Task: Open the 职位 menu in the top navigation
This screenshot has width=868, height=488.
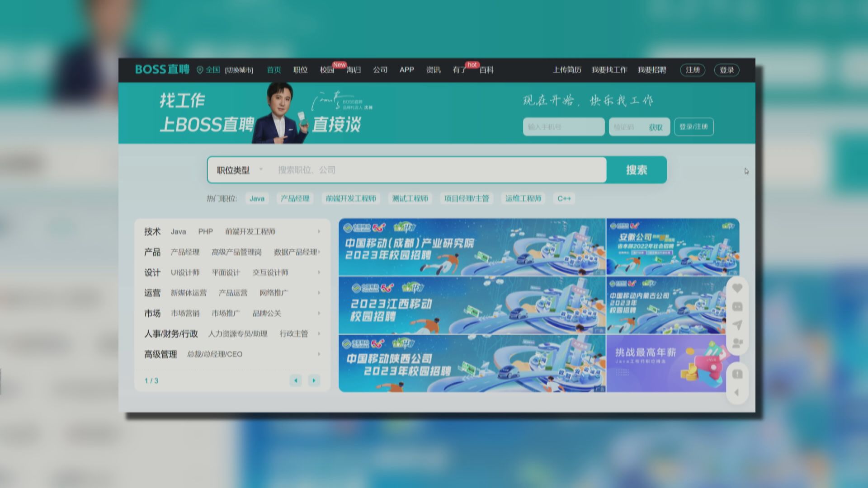Action: coord(300,70)
